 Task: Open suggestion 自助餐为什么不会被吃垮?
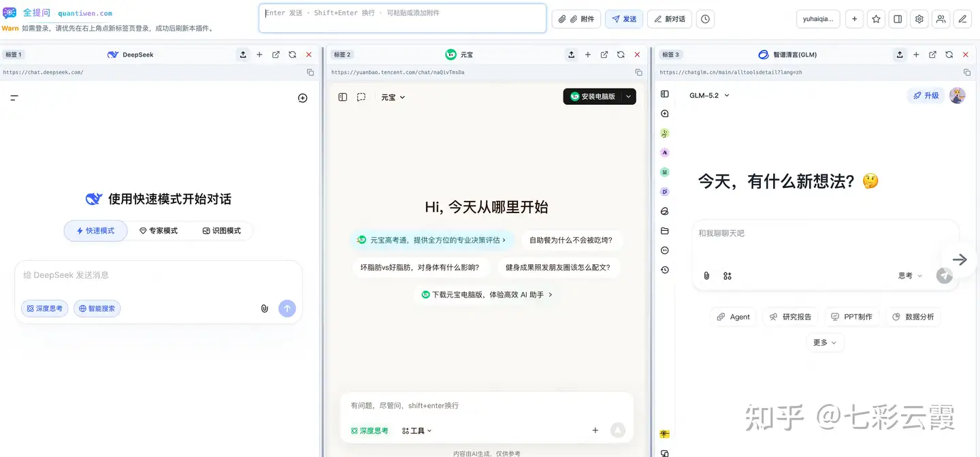[x=570, y=240]
